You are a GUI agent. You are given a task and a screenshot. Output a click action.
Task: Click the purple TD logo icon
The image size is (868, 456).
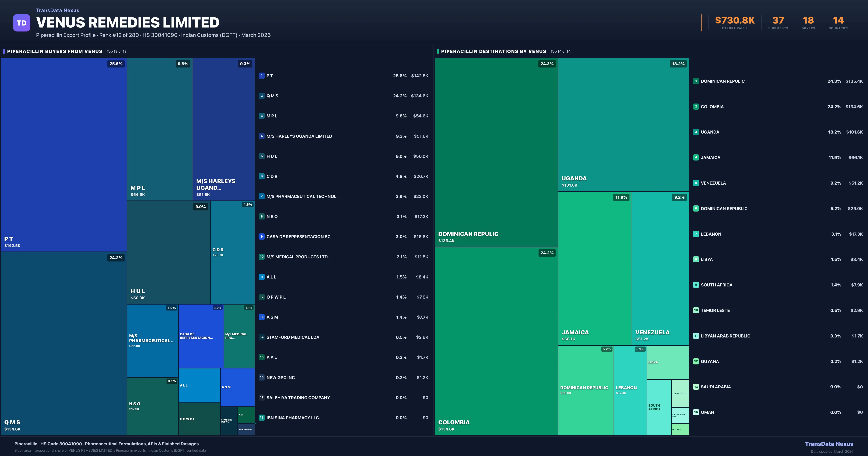tap(22, 23)
